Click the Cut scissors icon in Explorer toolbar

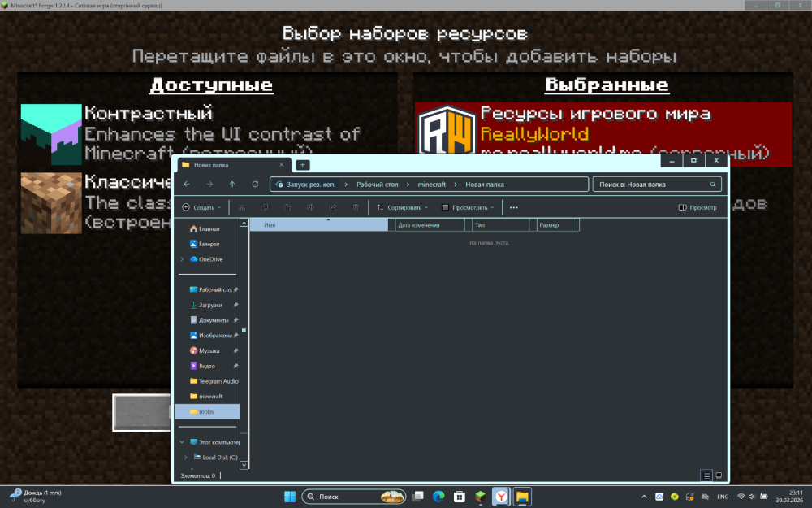(241, 207)
